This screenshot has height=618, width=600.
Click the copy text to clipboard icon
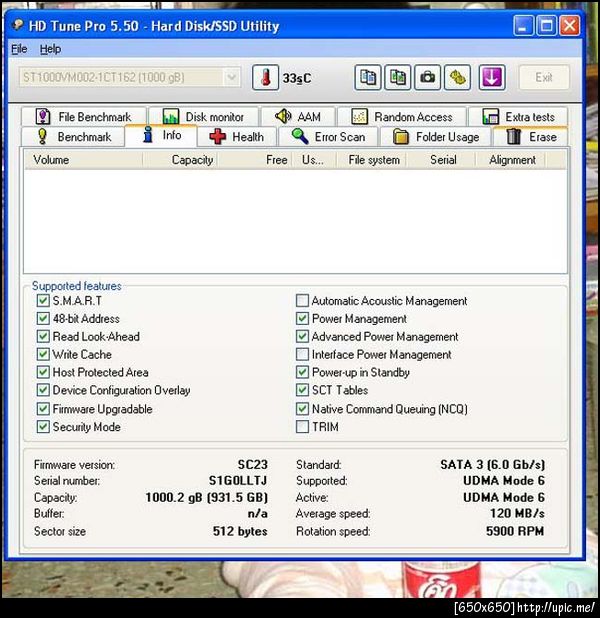(368, 78)
